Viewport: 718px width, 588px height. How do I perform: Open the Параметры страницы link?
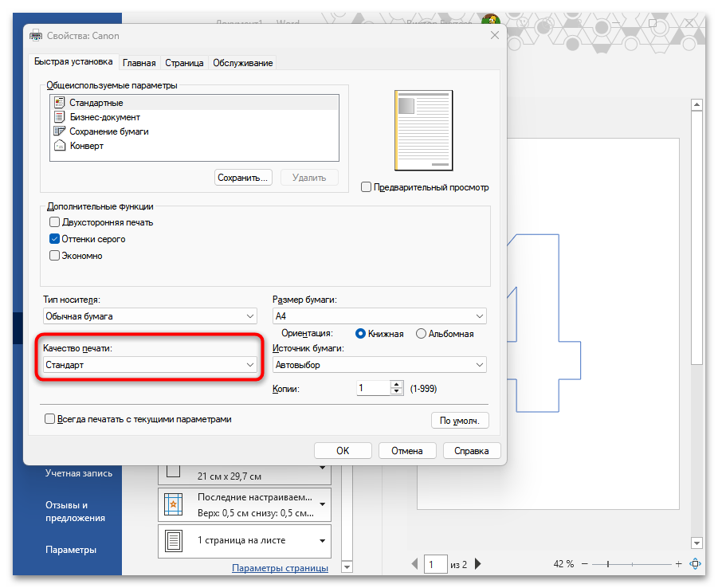280,568
